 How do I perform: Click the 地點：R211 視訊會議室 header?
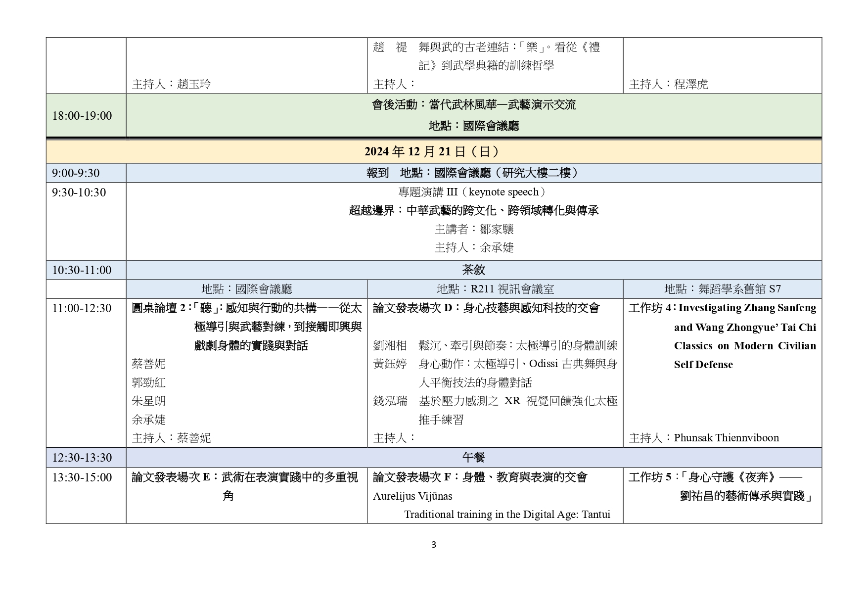pos(495,289)
